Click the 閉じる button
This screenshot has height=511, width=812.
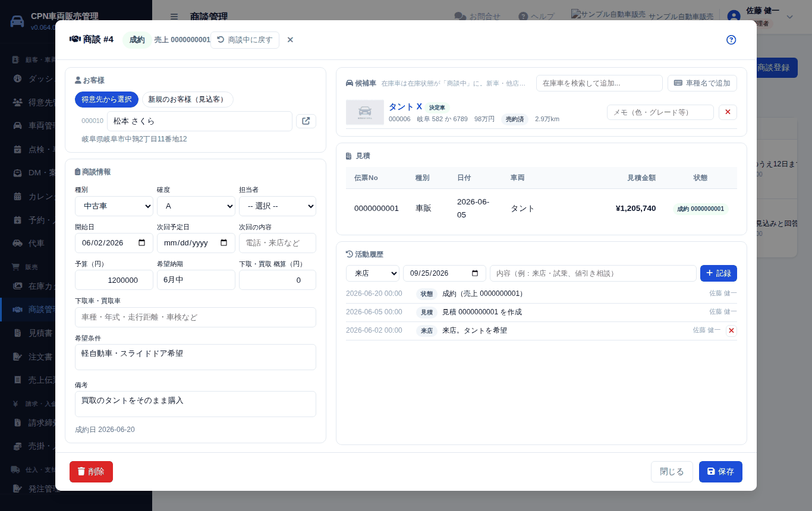[672, 472]
